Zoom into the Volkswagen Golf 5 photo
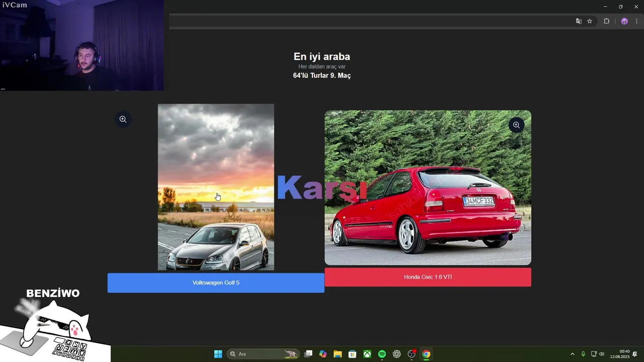 (123, 119)
